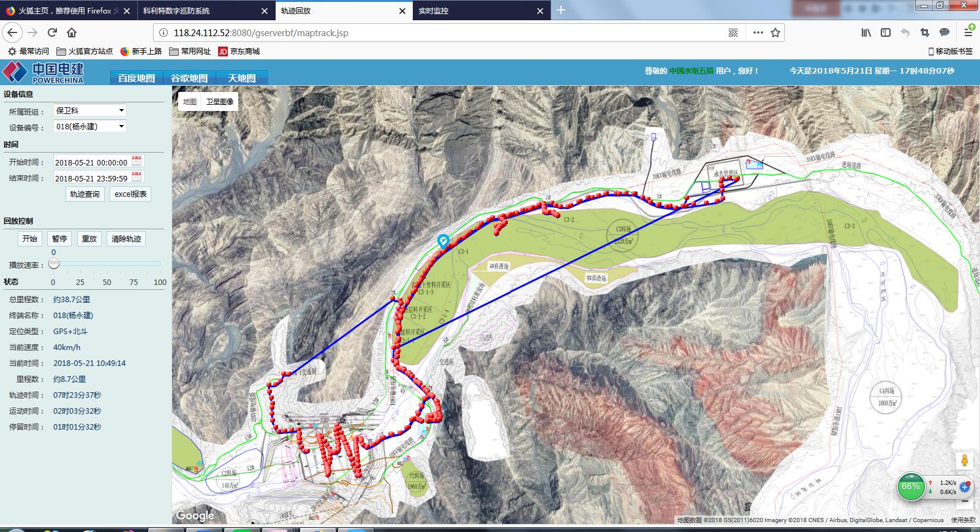Open the end time calendar picker
The image size is (980, 532).
click(137, 177)
